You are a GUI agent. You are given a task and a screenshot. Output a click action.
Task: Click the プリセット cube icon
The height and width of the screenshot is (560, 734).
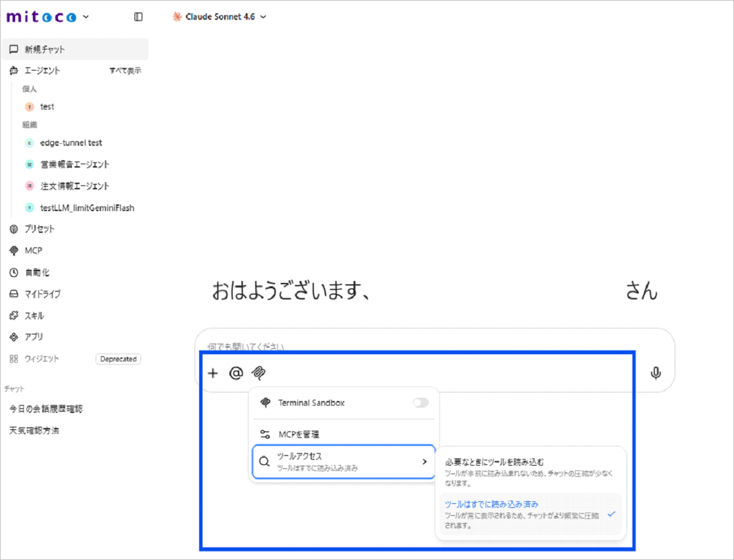[14, 229]
